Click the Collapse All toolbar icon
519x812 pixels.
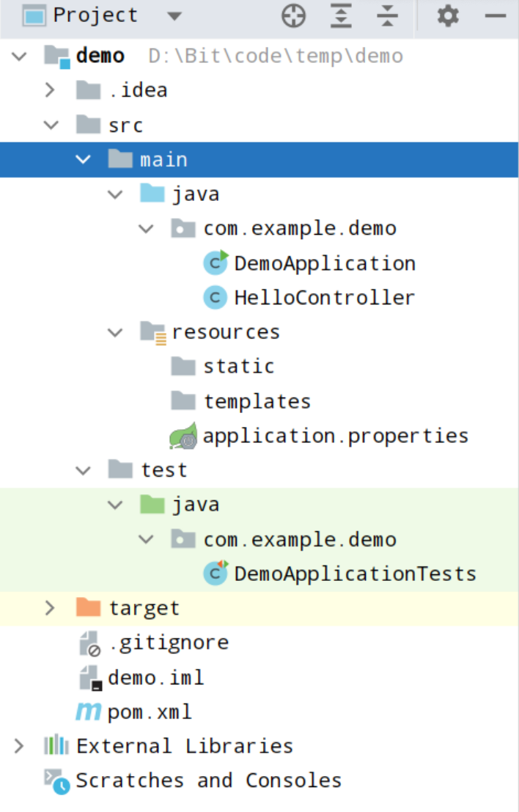coord(387,16)
